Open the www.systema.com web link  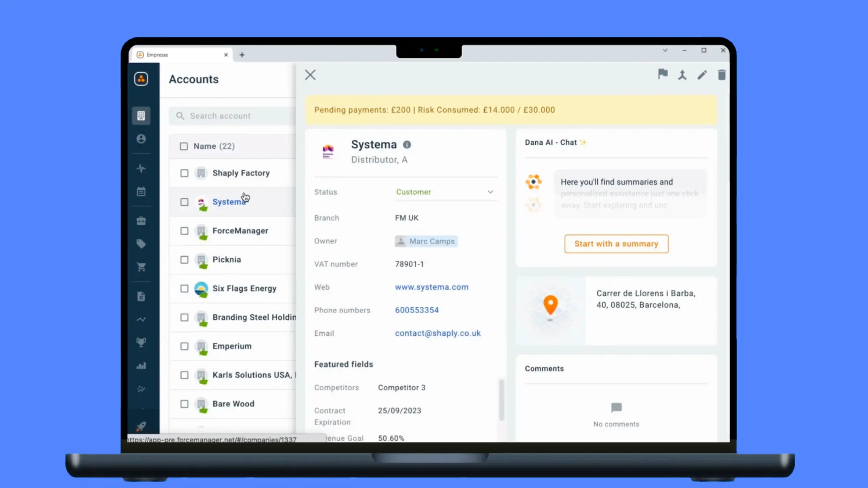click(x=432, y=287)
